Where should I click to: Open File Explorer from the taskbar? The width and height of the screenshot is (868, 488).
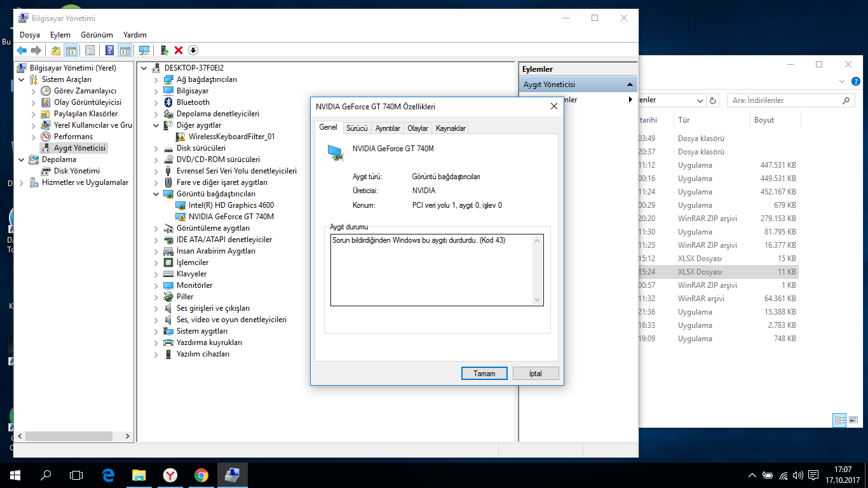[139, 475]
